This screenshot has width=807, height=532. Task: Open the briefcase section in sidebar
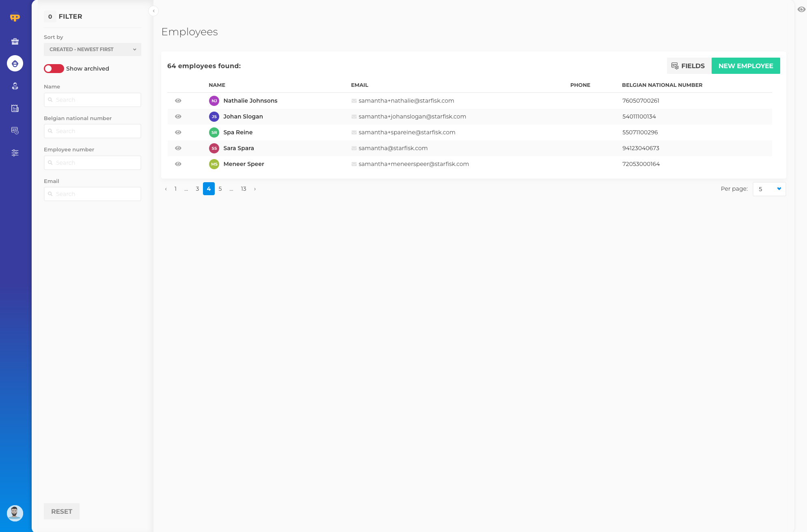15,41
